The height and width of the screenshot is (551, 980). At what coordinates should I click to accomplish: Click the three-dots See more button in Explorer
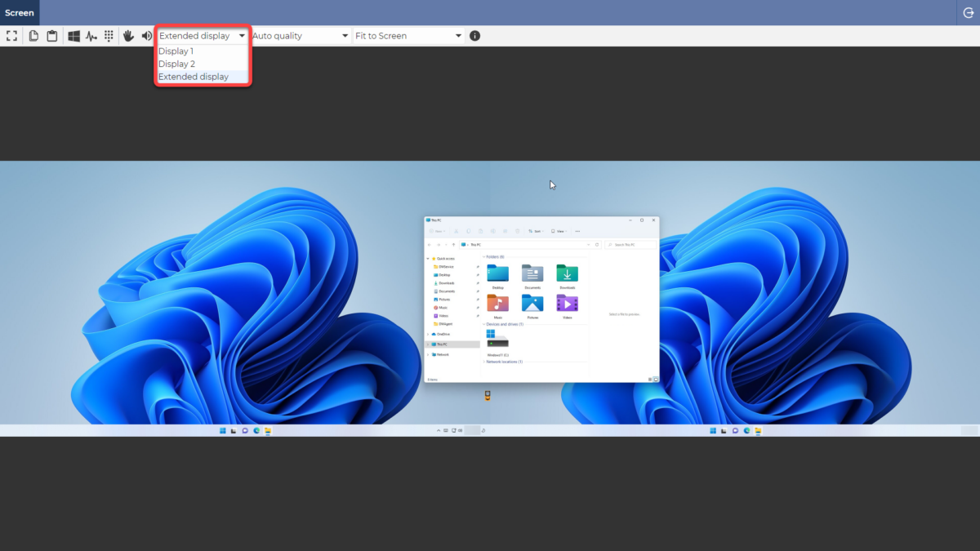coord(577,231)
